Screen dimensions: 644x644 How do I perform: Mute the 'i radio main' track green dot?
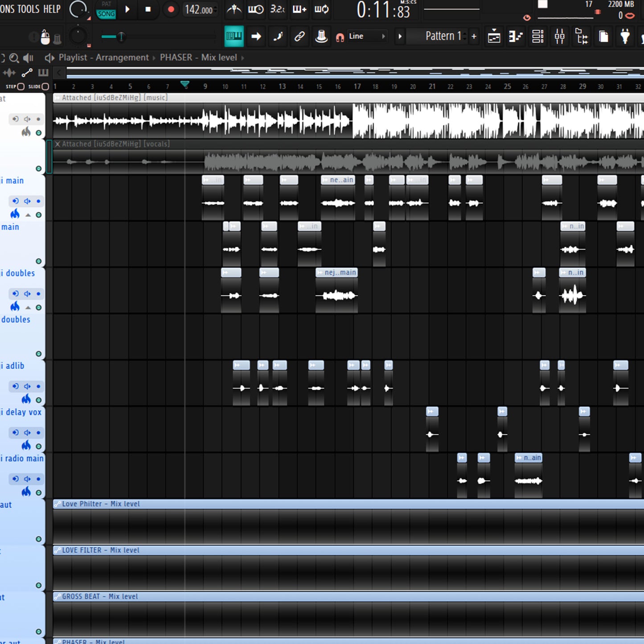pos(38,492)
